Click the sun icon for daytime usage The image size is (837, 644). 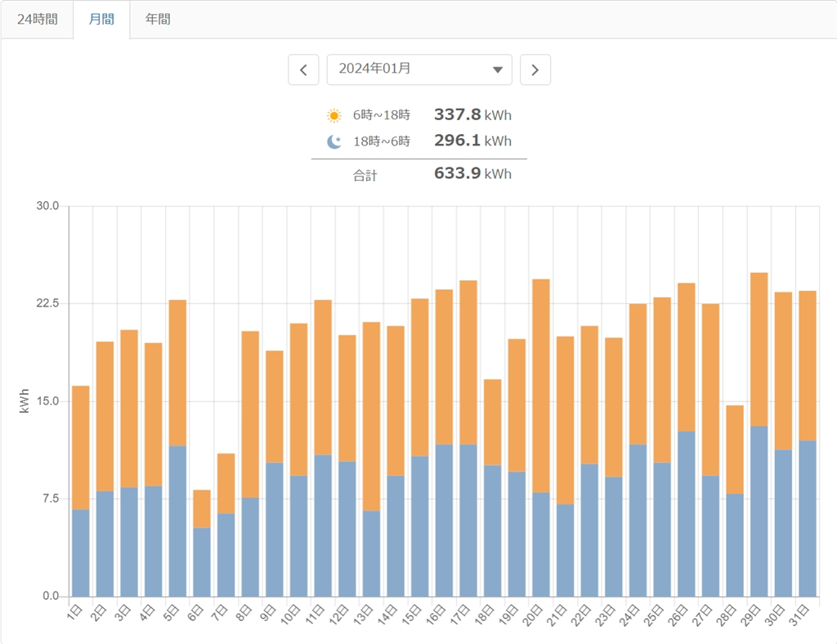[x=333, y=115]
